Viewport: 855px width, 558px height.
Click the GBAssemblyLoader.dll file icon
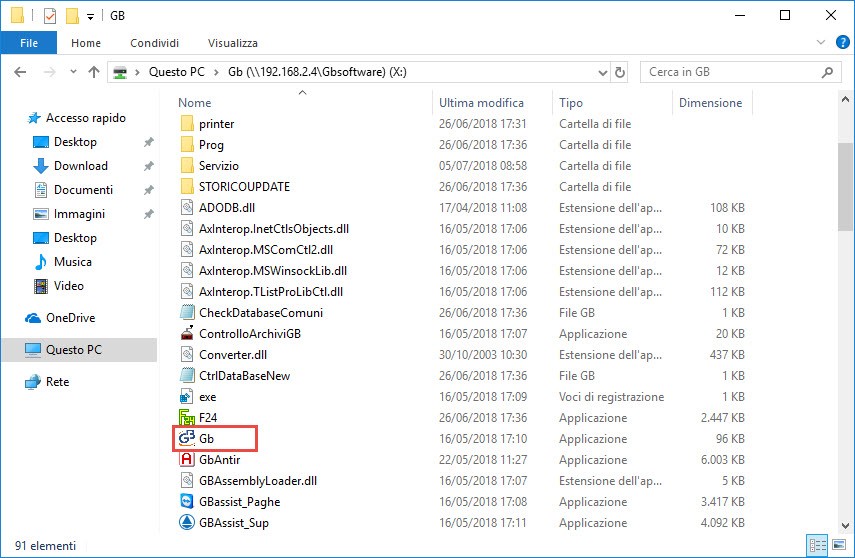coord(187,481)
